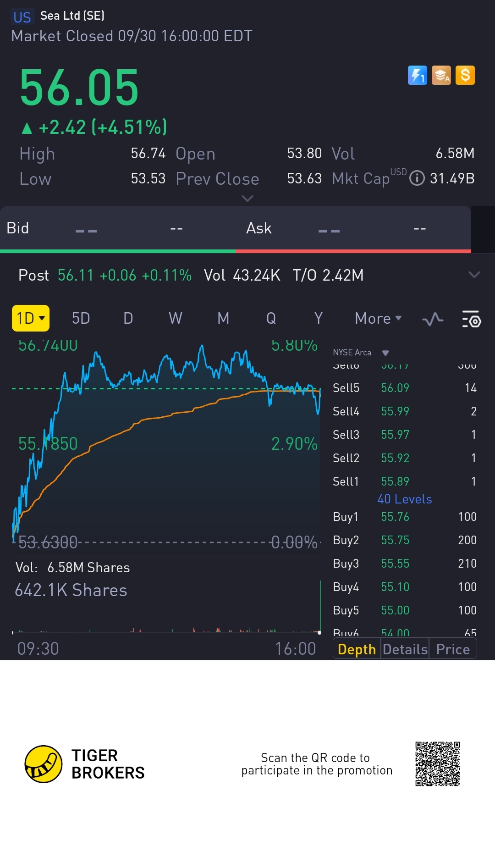Switch to the Details tab

[405, 649]
